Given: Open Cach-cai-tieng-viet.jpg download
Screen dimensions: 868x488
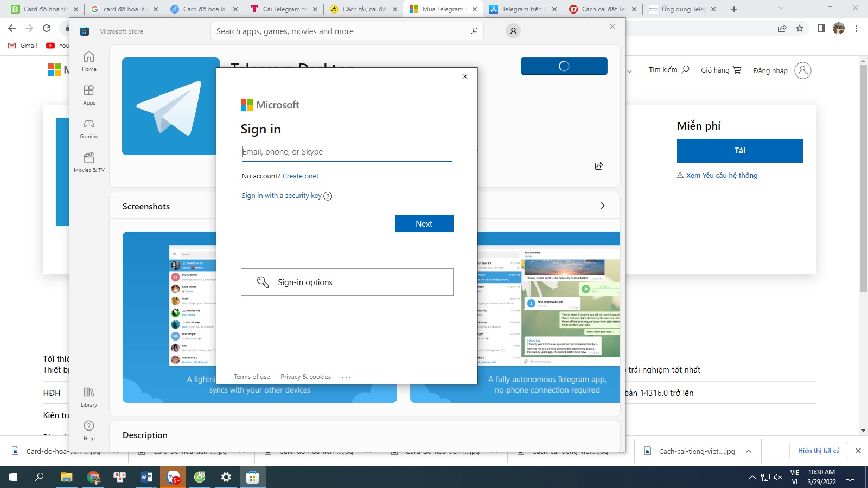Looking at the screenshot, I should pos(690,451).
